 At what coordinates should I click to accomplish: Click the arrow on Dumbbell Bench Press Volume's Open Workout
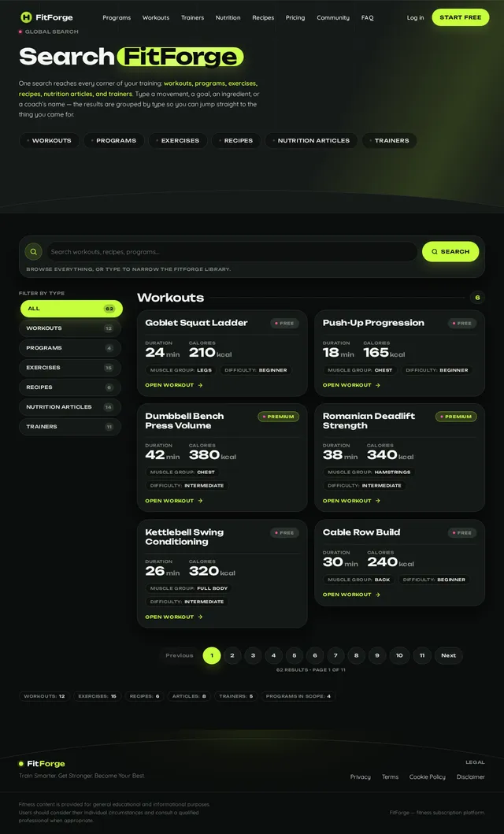(x=201, y=501)
